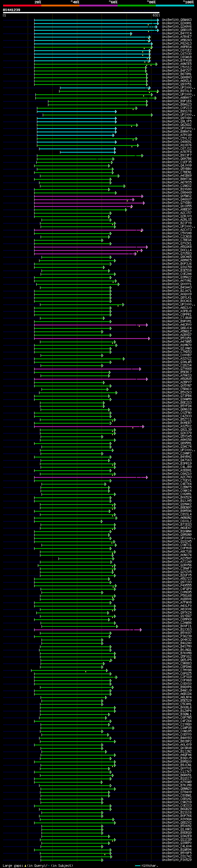Image resolution: width=197 pixels, height=868 pixels.
Task: Open the UniRef100_Q8W463 hit label
Action: pos(177,20)
